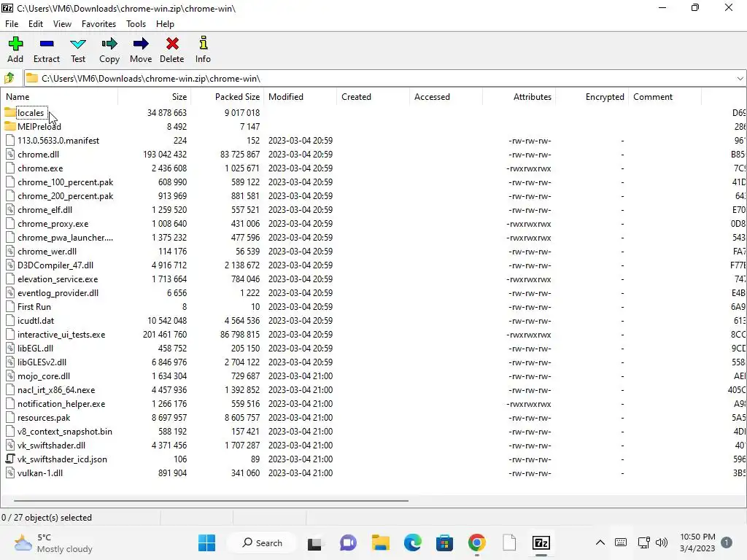Open the Chat app on taskbar
The width and height of the screenshot is (747, 560).
pos(348,542)
